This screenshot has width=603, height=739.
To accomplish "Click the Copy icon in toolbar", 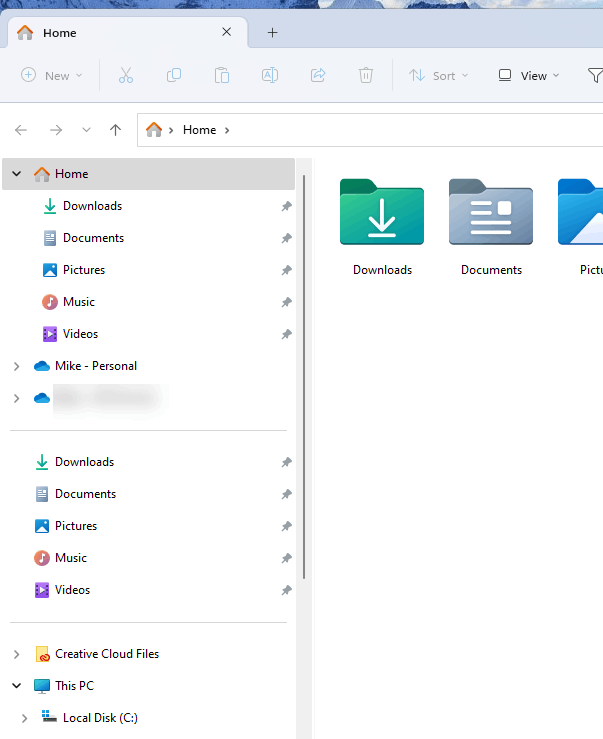I will pyautogui.click(x=174, y=75).
